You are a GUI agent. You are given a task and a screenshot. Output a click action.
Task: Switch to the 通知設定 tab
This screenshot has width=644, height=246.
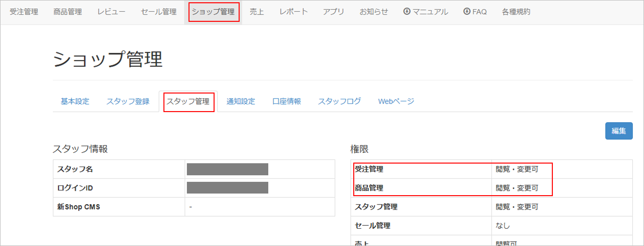pos(241,101)
